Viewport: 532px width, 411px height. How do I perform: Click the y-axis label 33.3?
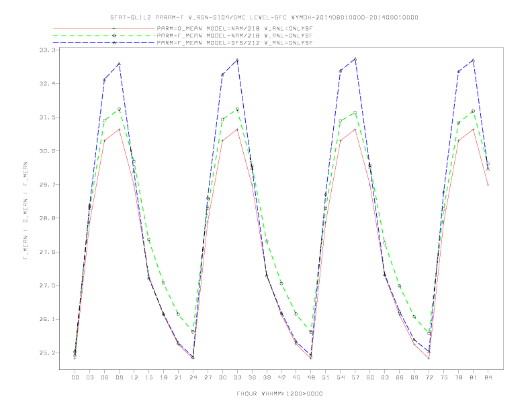point(47,50)
